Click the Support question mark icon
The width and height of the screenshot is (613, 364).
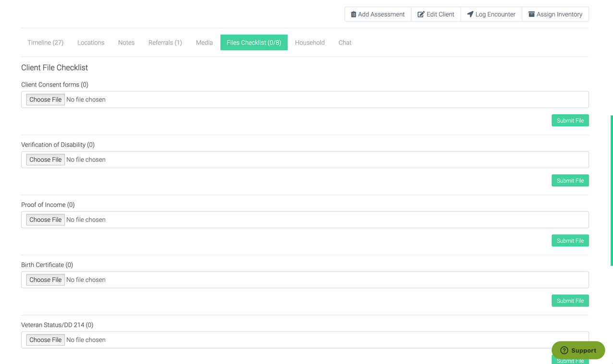(x=564, y=351)
